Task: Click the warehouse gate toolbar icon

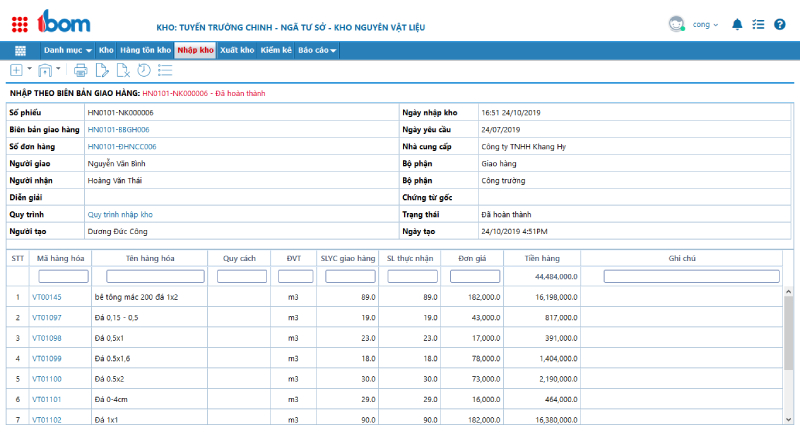Action: [45, 70]
